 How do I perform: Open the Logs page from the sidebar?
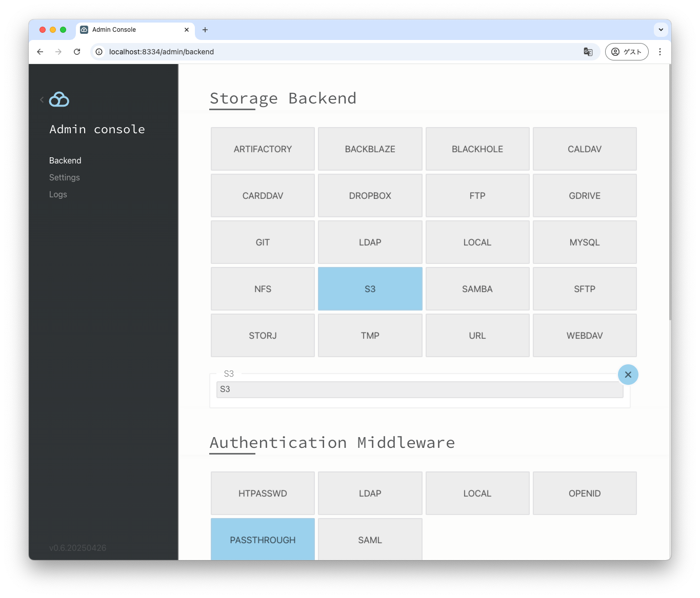pos(58,194)
